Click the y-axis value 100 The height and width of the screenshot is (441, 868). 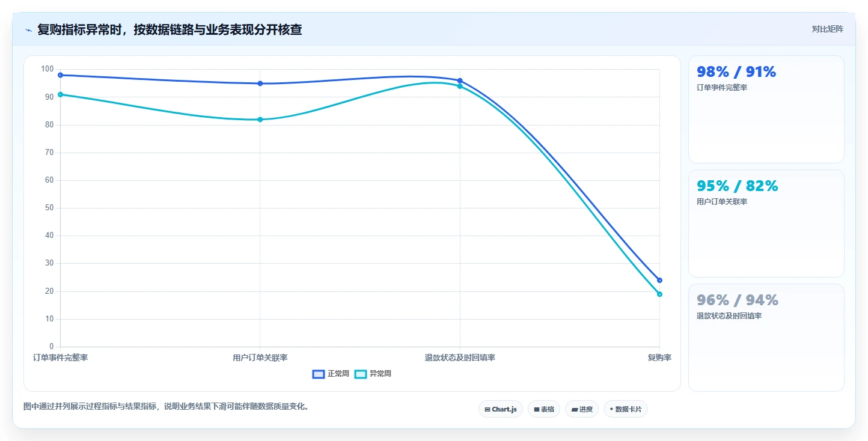click(47, 69)
